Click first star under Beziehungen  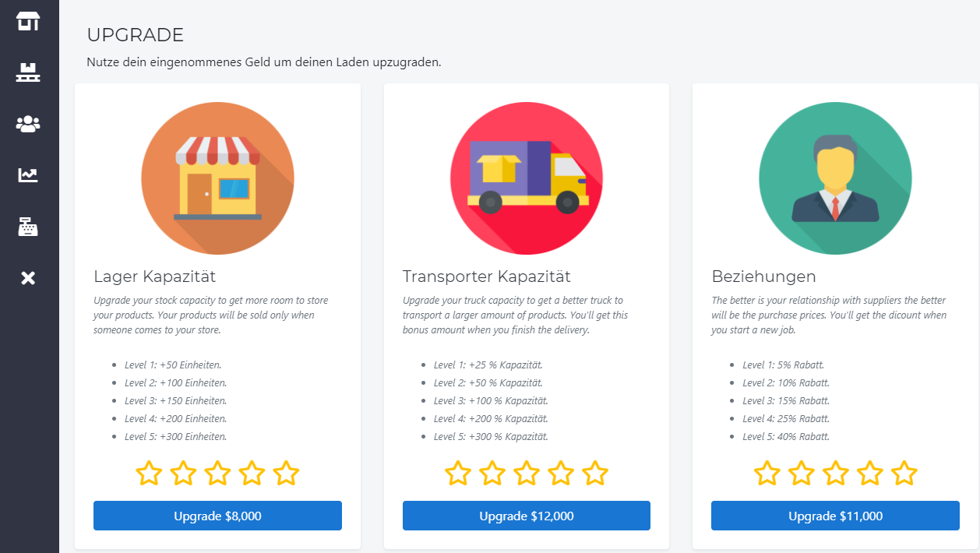(767, 473)
